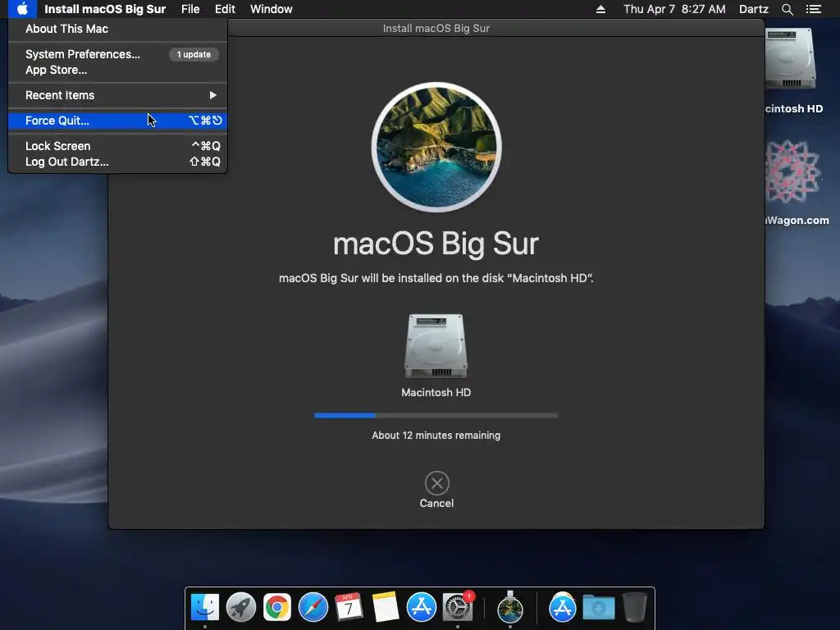Viewport: 840px width, 630px height.
Task: Open the Trash in the Dock
Action: click(x=635, y=608)
